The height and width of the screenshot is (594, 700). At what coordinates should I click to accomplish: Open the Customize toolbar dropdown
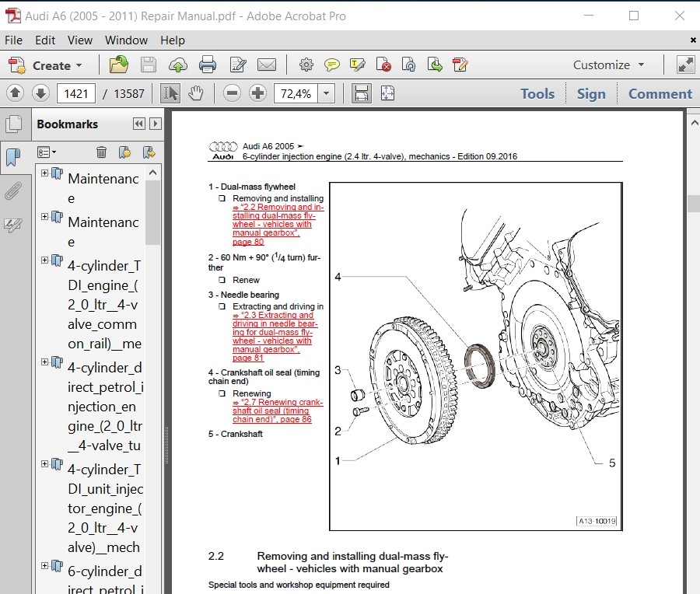tap(609, 65)
